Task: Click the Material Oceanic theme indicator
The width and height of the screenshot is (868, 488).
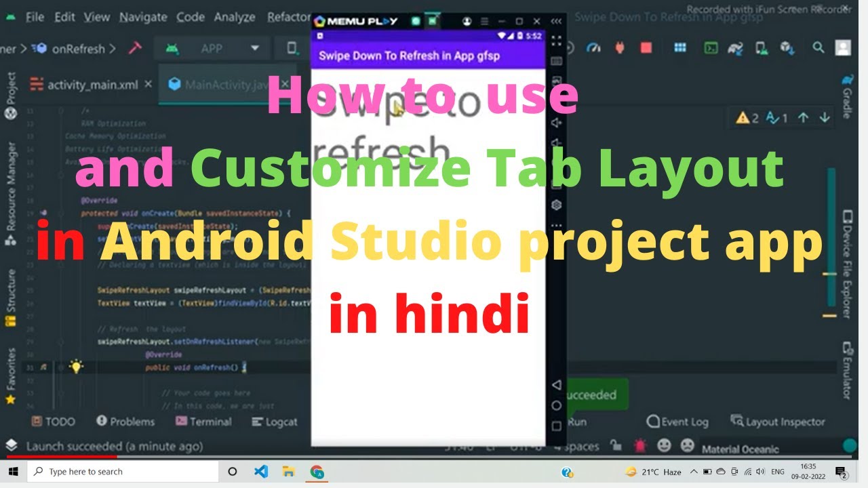Action: click(x=740, y=449)
